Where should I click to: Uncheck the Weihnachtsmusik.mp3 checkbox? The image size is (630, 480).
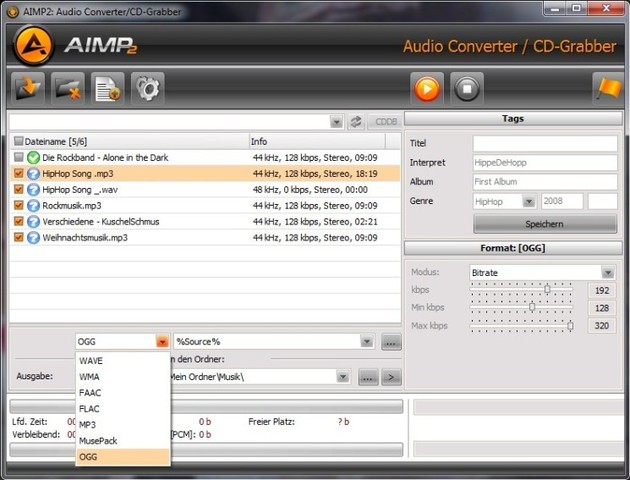coord(18,238)
